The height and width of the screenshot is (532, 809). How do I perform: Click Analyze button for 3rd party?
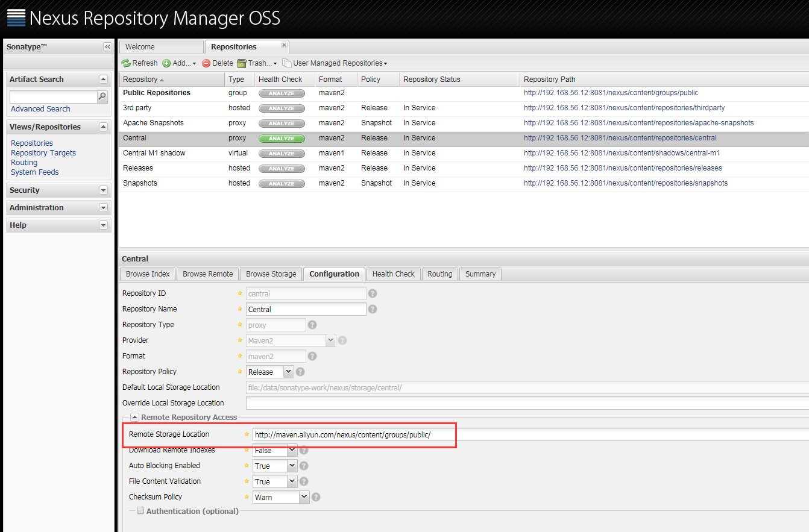tap(282, 108)
